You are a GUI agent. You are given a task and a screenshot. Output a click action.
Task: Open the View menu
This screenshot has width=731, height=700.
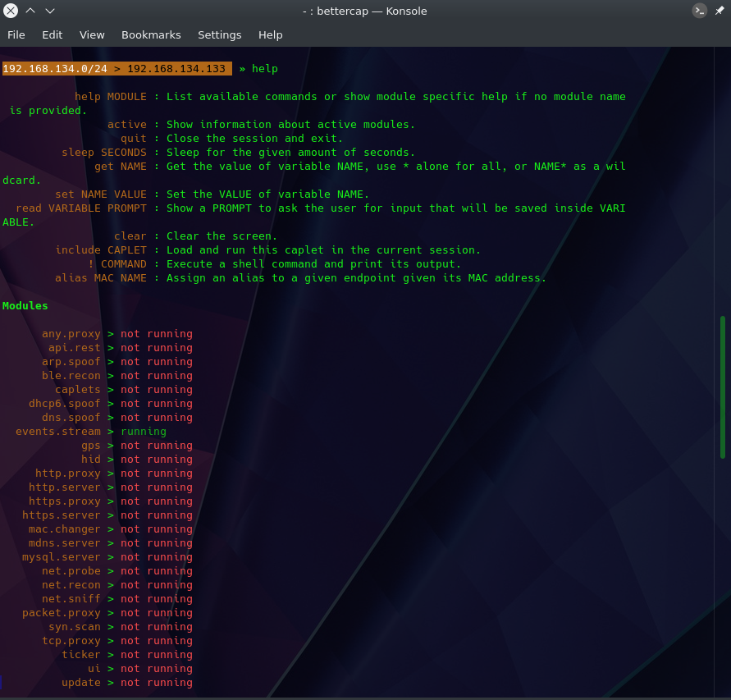pos(92,35)
